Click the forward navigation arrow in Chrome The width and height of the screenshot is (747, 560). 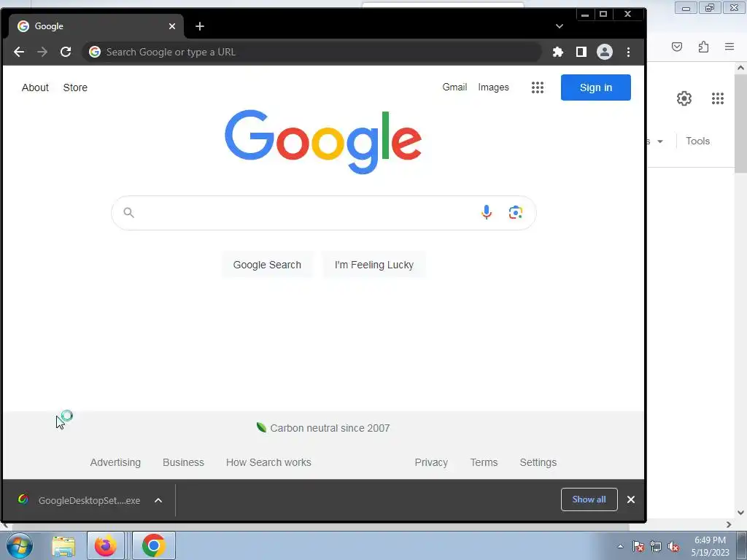[x=42, y=52]
